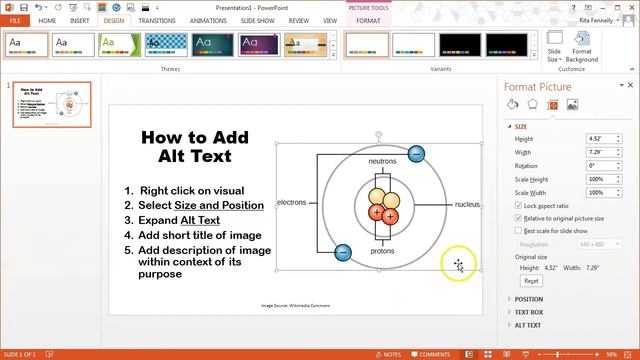Switch to the HOME tab
The image size is (640, 360).
click(x=47, y=21)
